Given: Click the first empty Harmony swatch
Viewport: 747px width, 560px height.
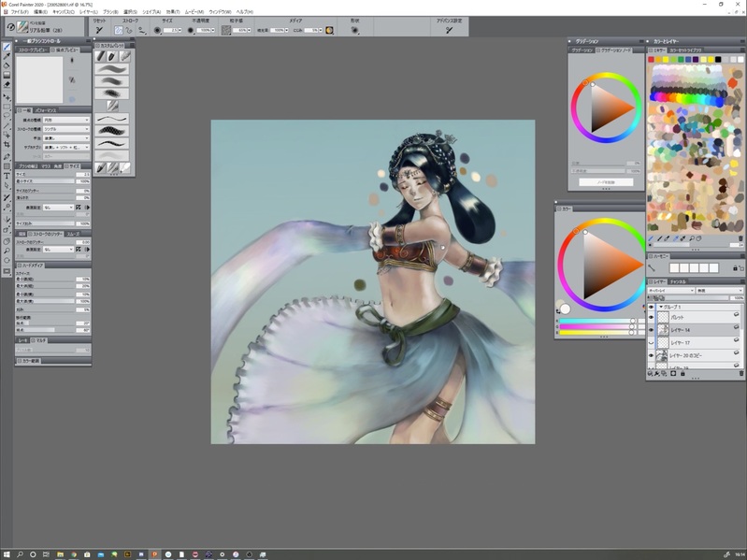Looking at the screenshot, I should [x=674, y=268].
